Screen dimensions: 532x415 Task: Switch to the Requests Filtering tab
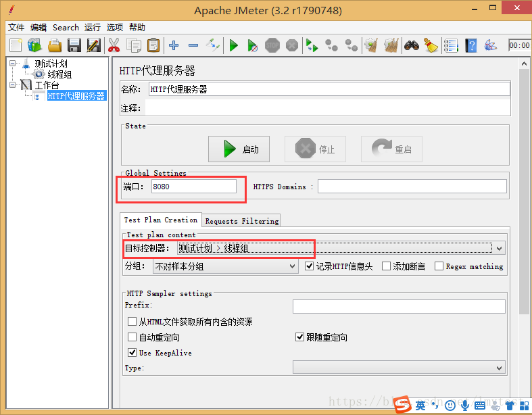241,221
